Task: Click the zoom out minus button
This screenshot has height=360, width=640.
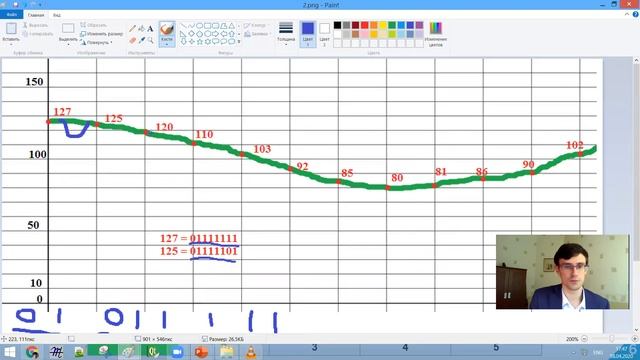Action: (584, 339)
